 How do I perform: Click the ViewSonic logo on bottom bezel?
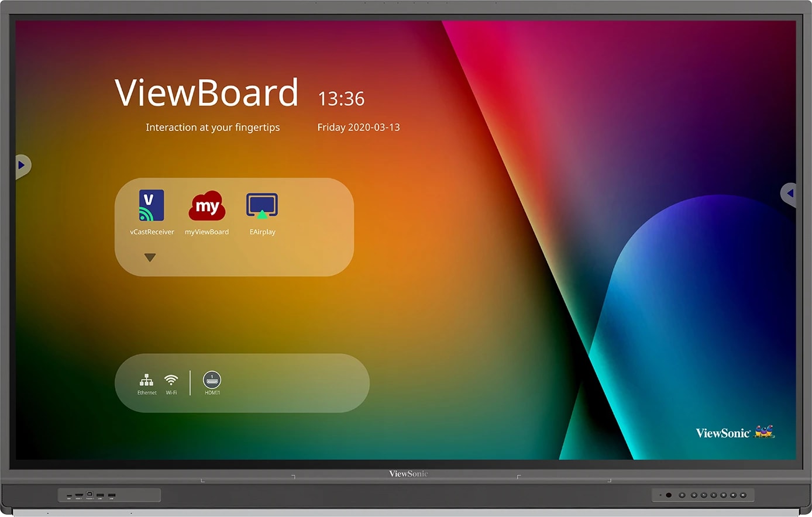point(408,474)
